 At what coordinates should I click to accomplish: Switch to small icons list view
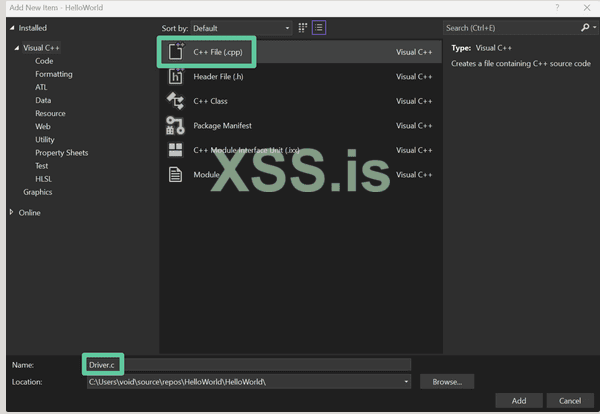pyautogui.click(x=319, y=28)
